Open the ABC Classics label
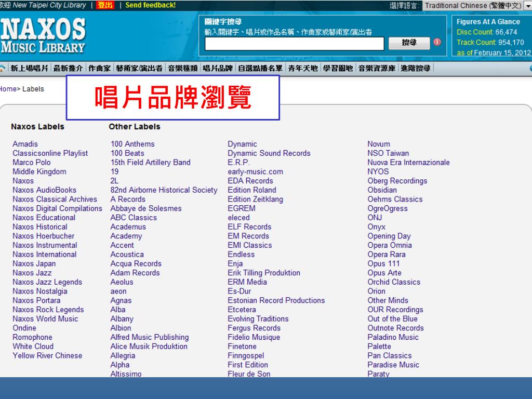The height and width of the screenshot is (399, 532). 134,218
